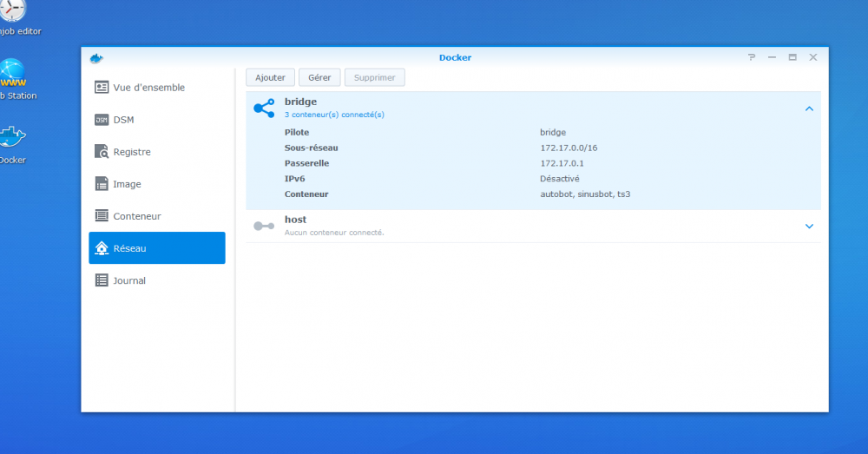The width and height of the screenshot is (868, 454).
Task: Click gateway value 172.17.0.1
Action: point(562,163)
